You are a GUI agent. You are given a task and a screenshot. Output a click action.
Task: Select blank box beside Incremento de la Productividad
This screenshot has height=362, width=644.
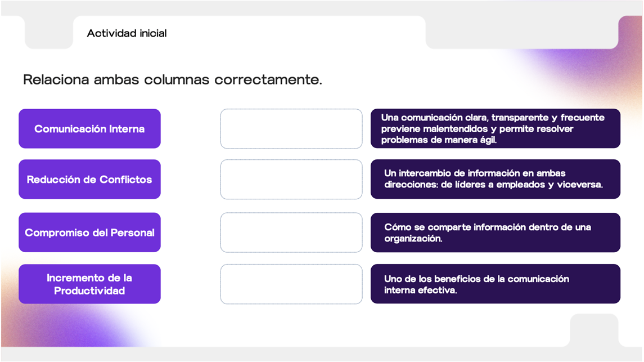291,284
